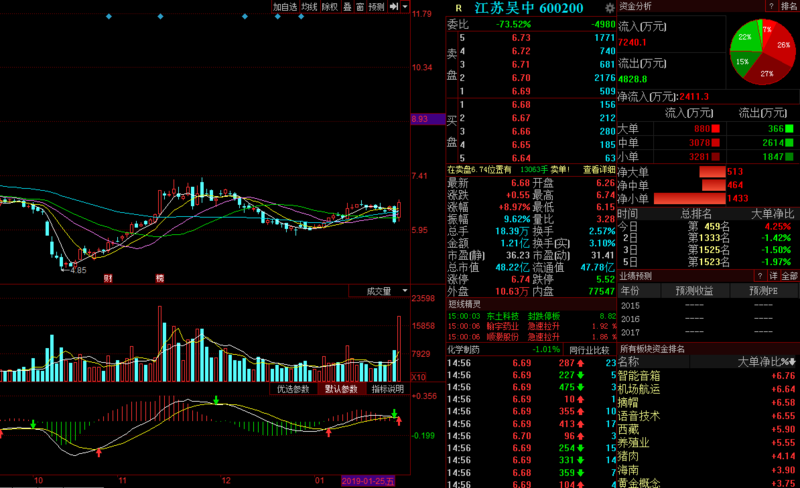Select the 猪肉 sector row
This screenshot has width=800, height=488.
click(707, 456)
